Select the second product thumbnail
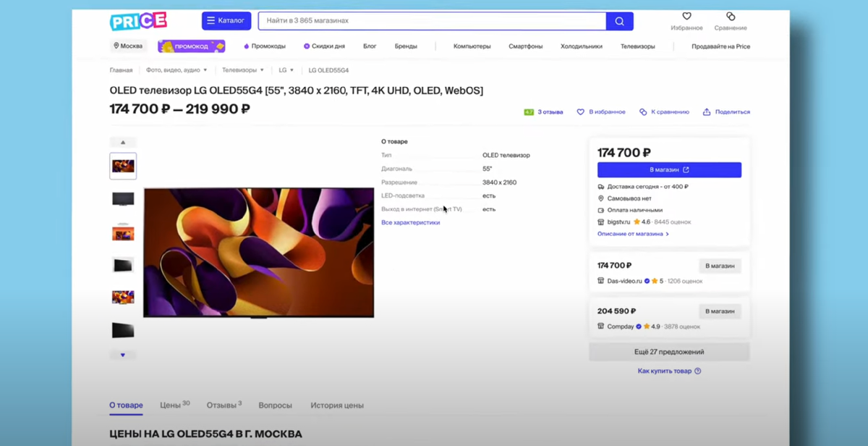The image size is (868, 446). pos(123,198)
